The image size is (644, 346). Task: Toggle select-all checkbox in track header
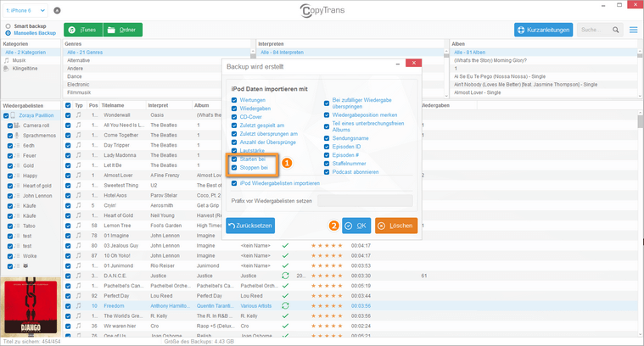tap(68, 105)
